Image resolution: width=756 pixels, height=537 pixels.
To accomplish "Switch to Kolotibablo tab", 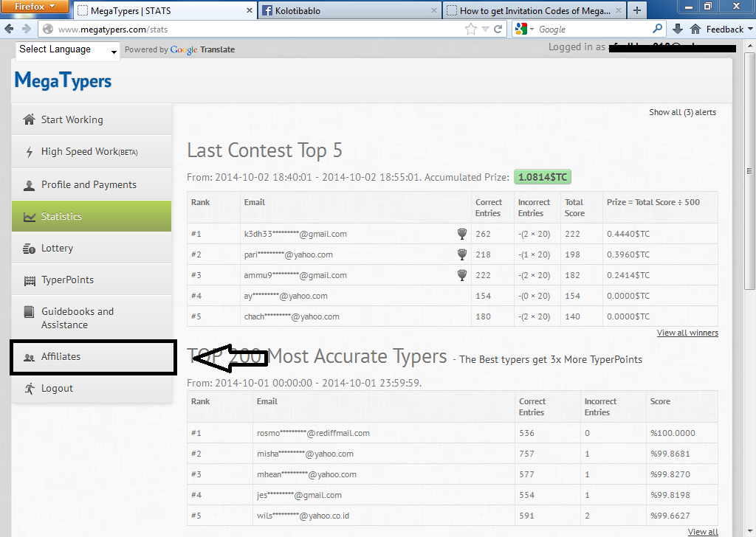I will pyautogui.click(x=350, y=10).
